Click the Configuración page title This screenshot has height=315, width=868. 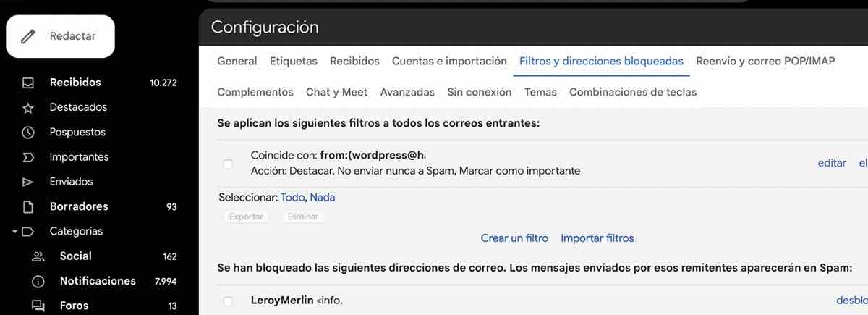coord(265,28)
